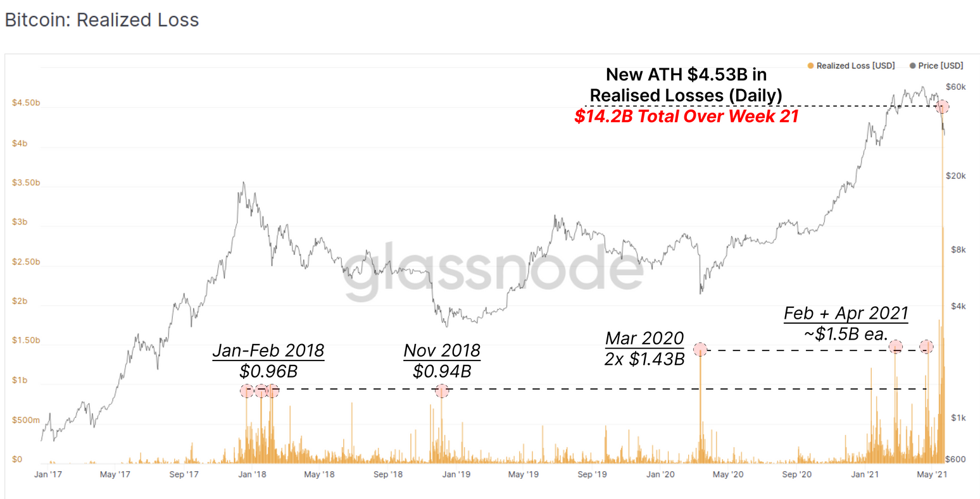Toggle the Realized Loss [USD] legend entry
Viewport: 980px width, 499px height.
point(851,66)
